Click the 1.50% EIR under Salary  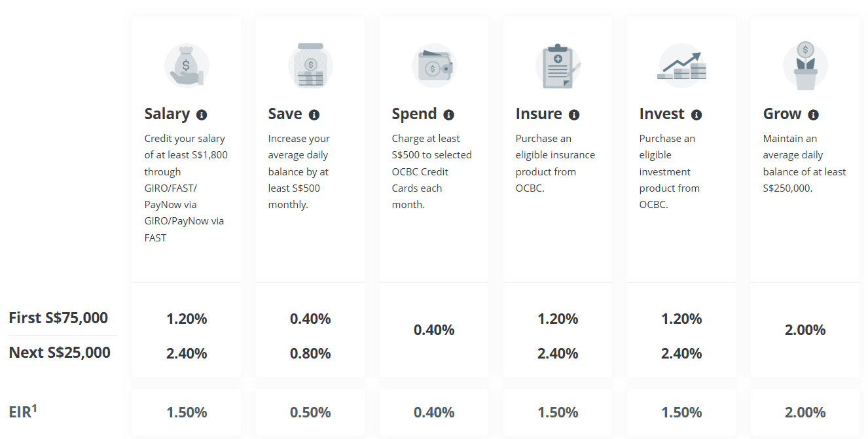187,412
